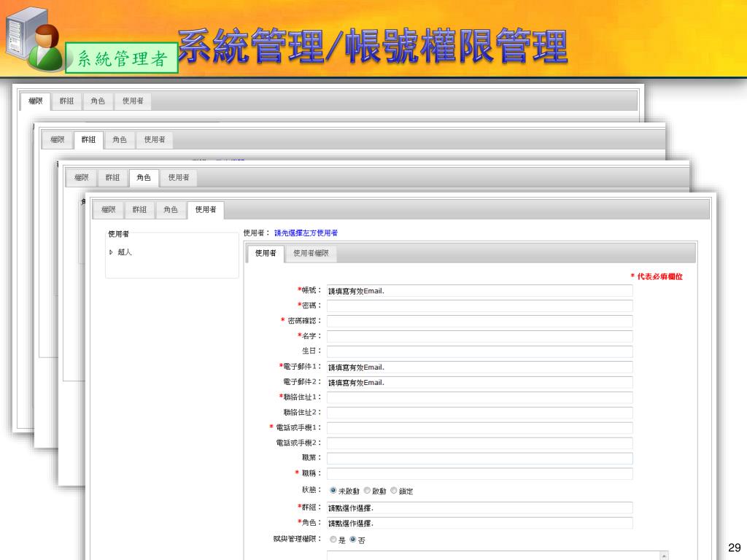Click the 聯絡住址1 input field
The image size is (747, 560).
(480, 397)
